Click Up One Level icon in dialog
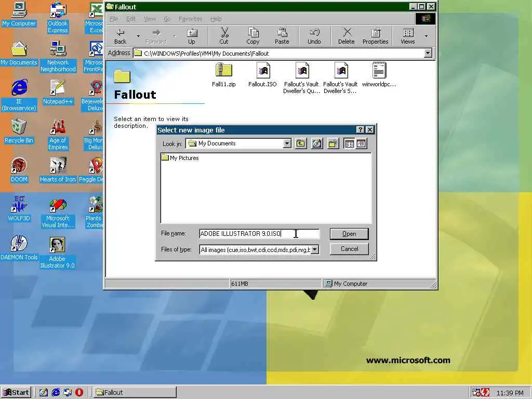This screenshot has width=532, height=399. 301,143
